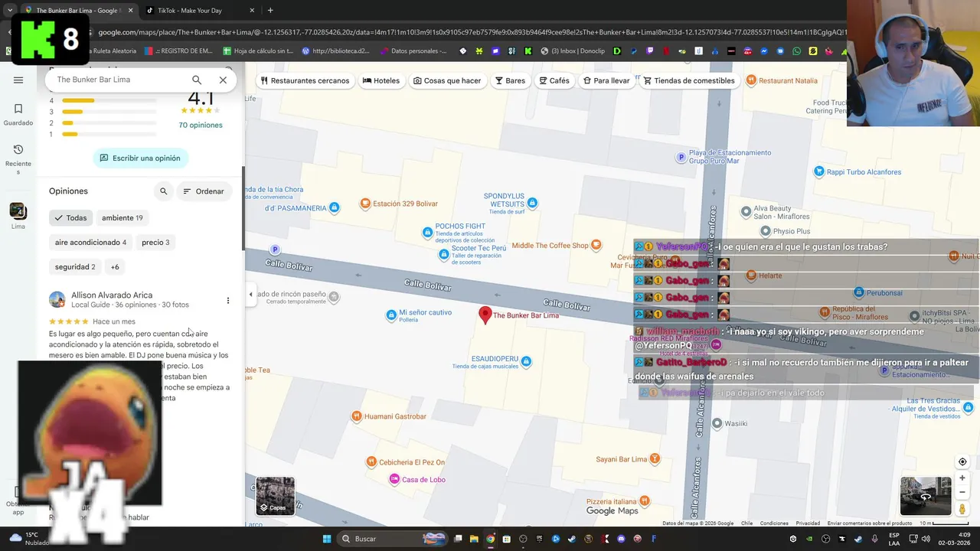This screenshot has height=551, width=980.
Task: Select the 'Bares' filter chip
Action: 510,80
